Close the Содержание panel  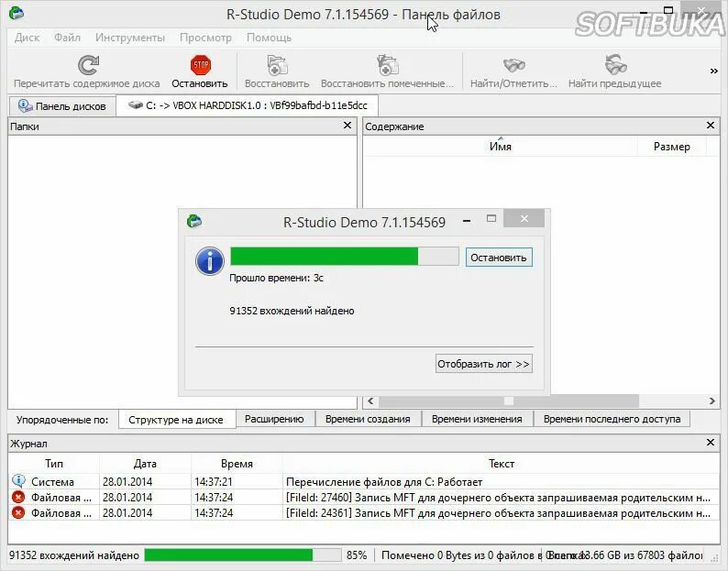pos(710,126)
